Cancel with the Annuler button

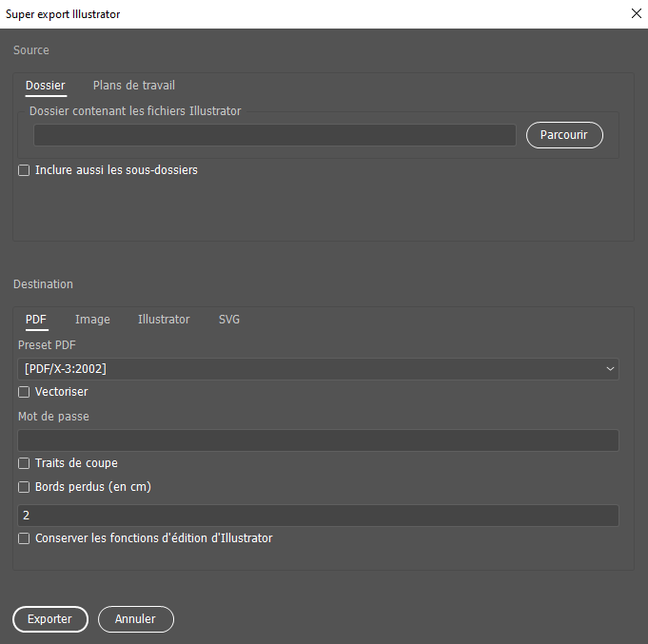[135, 619]
